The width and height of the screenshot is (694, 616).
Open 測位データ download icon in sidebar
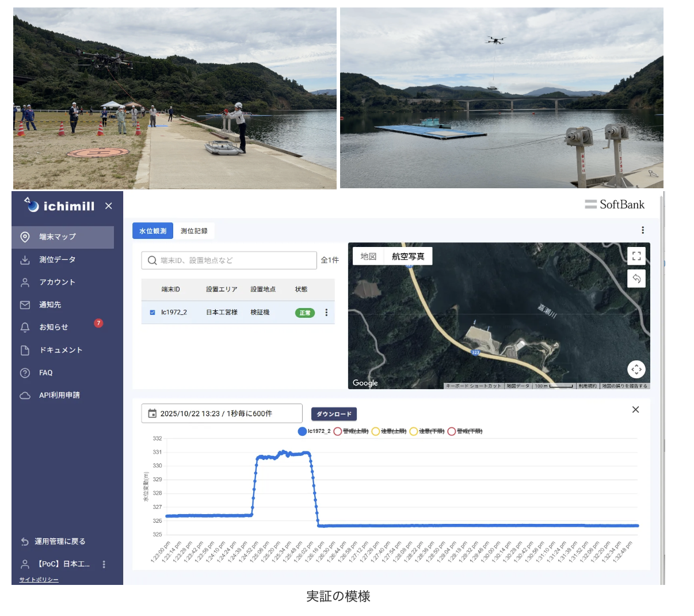[x=25, y=260]
